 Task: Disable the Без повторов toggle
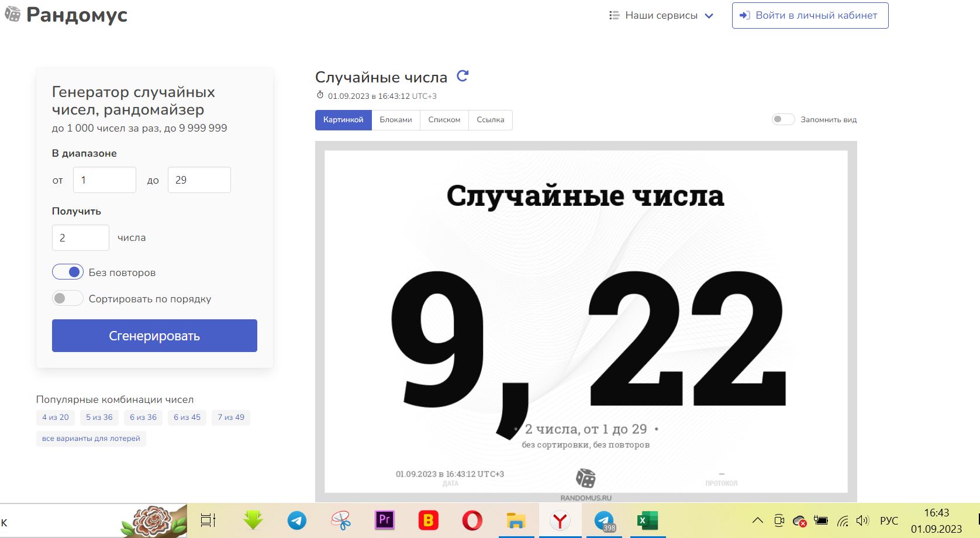68,273
